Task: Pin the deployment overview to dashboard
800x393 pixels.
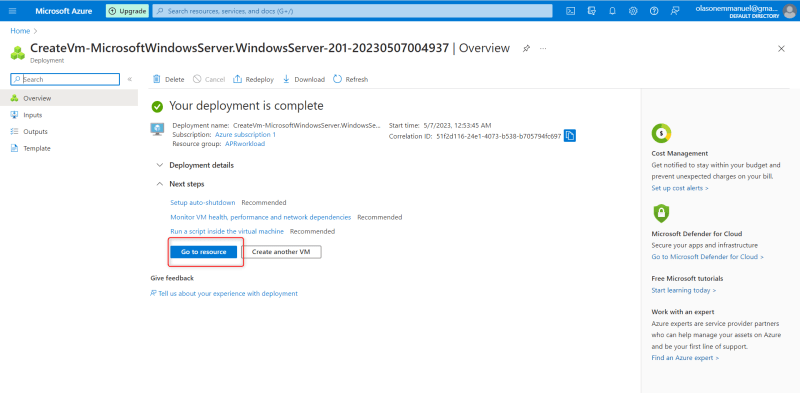Action: coord(526,48)
